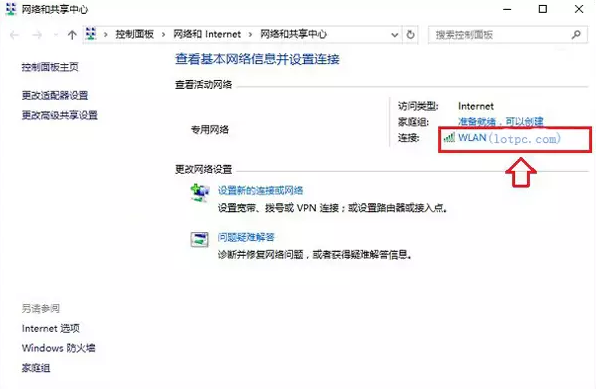Select 控制面板 breadcrumb item
Screen dimensions: 596x389
(135, 34)
